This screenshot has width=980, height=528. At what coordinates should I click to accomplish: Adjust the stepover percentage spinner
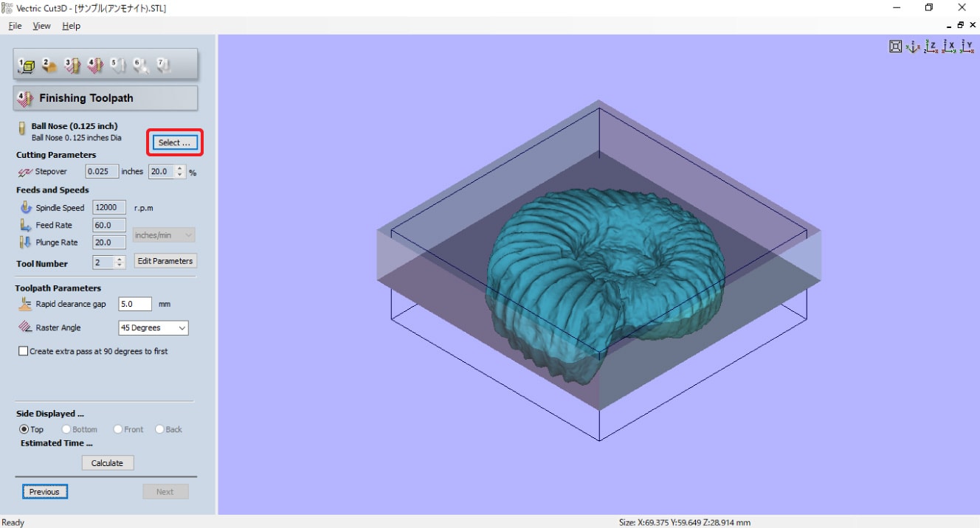pos(181,172)
